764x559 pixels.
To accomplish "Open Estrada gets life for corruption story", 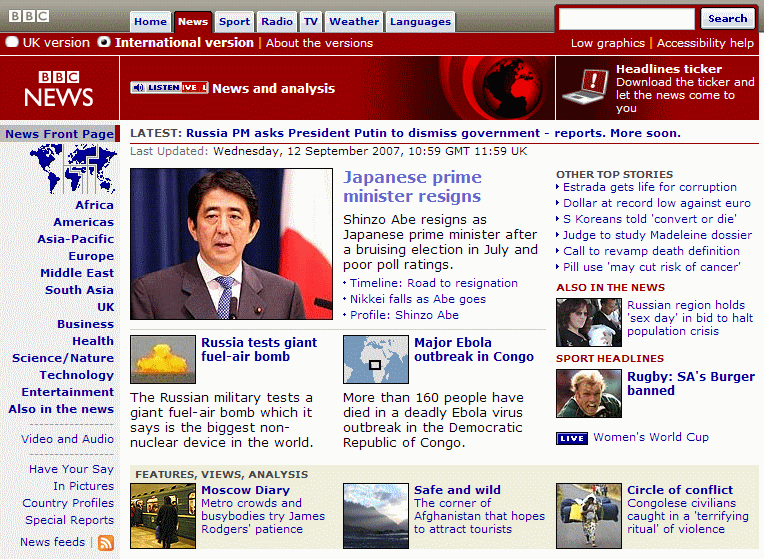I will click(649, 188).
